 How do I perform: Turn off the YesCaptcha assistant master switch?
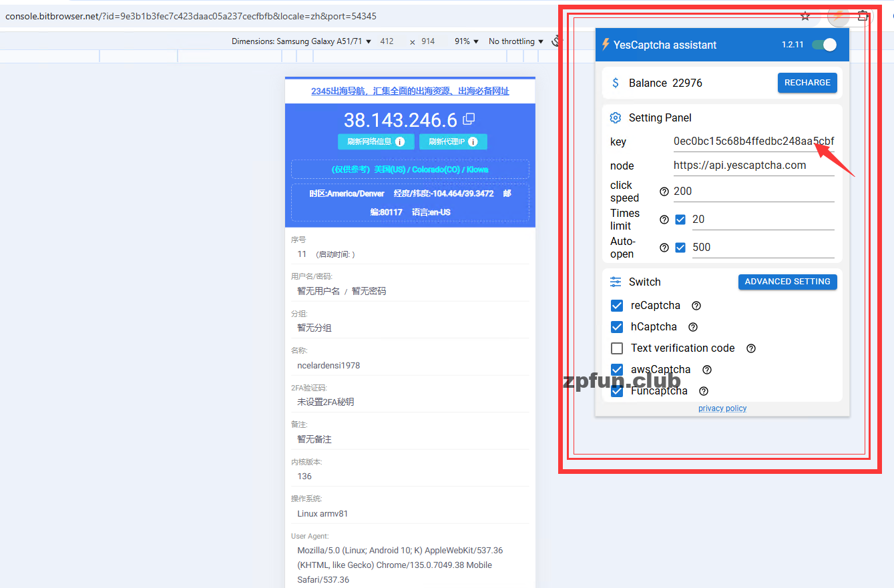824,45
